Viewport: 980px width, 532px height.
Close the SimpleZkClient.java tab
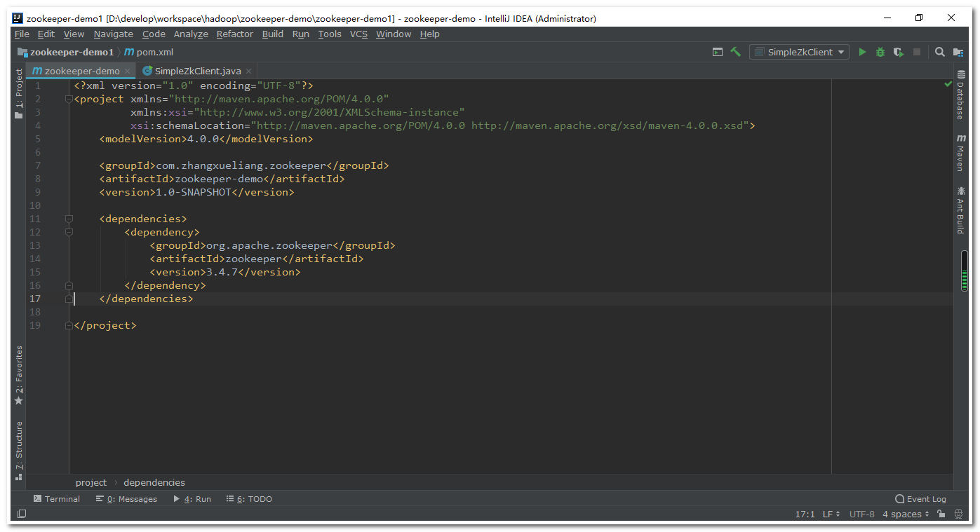[248, 71]
